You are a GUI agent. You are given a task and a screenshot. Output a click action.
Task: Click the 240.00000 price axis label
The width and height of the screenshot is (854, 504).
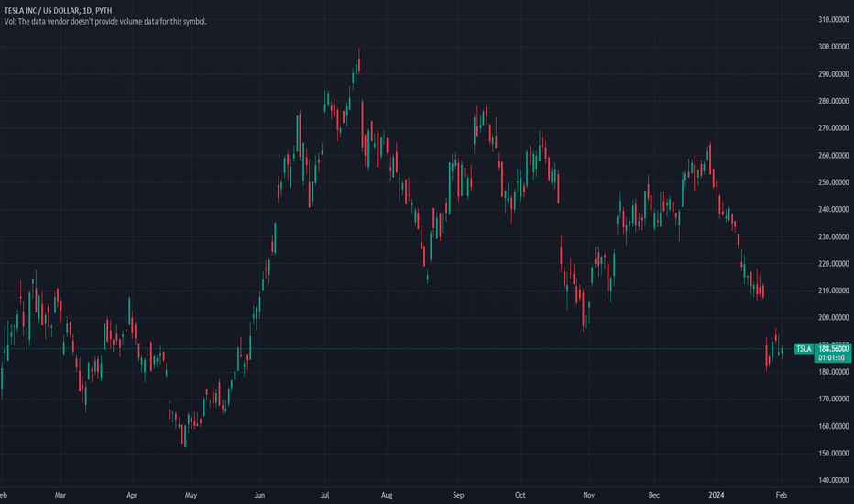[x=833, y=209]
